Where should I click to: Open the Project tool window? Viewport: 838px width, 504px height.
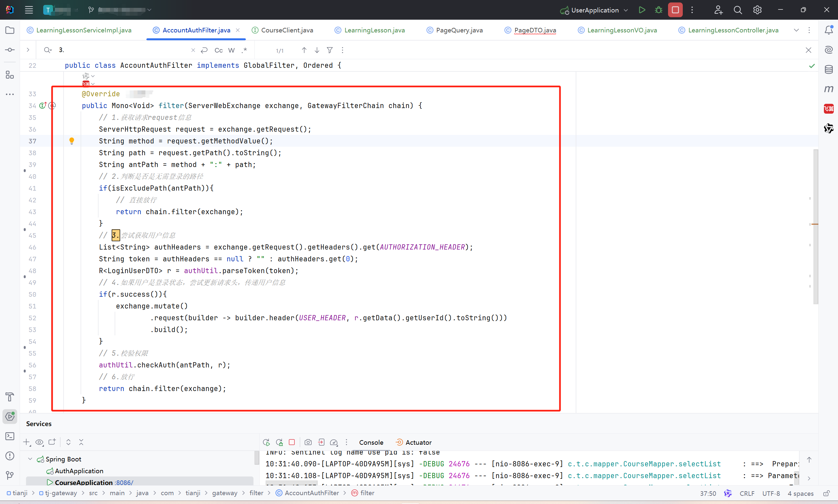pos(10,30)
